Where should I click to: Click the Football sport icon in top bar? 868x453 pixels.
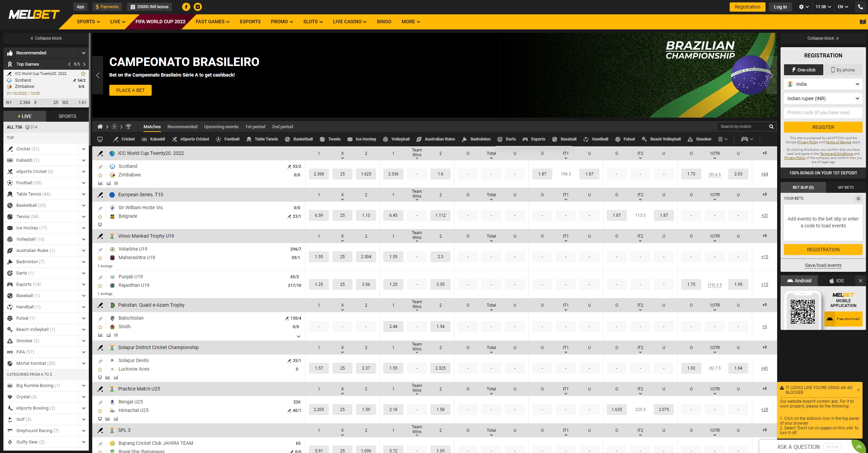219,138
